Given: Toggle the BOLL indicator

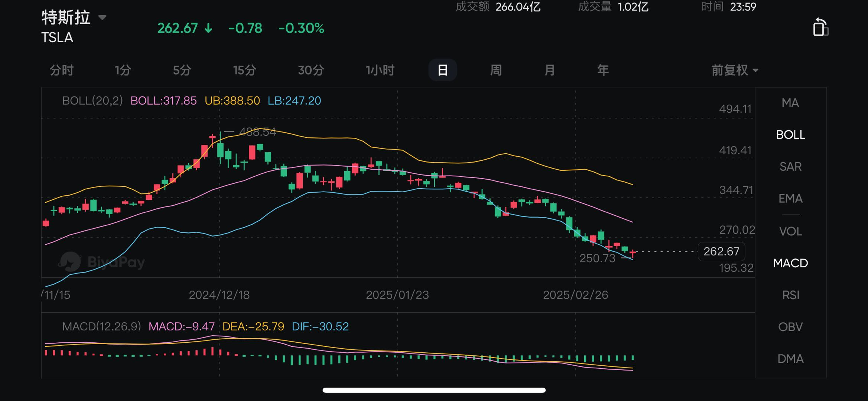Looking at the screenshot, I should pyautogui.click(x=790, y=135).
